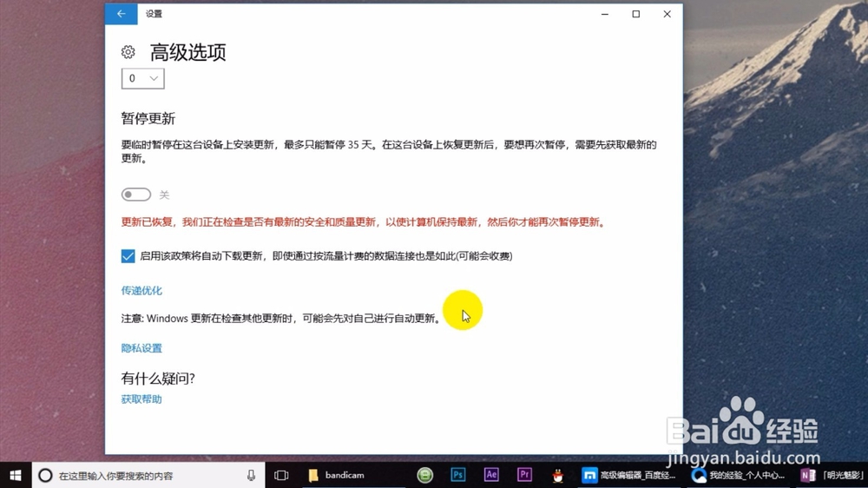
Task: Focus the taskbar search field 在这里输入你要搜索的内容
Action: point(148,475)
